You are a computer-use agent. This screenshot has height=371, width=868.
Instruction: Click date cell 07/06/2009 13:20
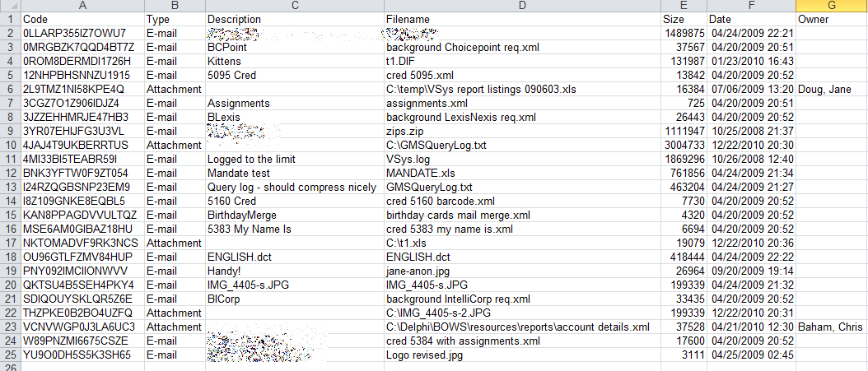point(749,89)
